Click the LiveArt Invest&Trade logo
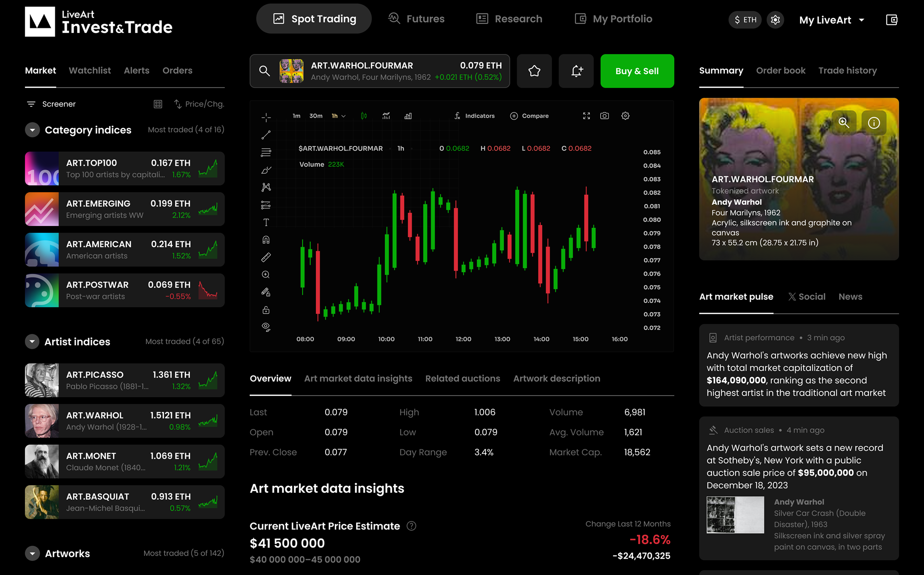This screenshot has height=575, width=924. pos(99,22)
